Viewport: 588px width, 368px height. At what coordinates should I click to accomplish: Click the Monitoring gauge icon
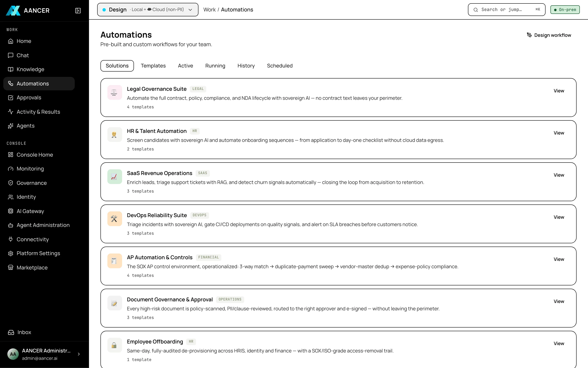click(x=10, y=169)
